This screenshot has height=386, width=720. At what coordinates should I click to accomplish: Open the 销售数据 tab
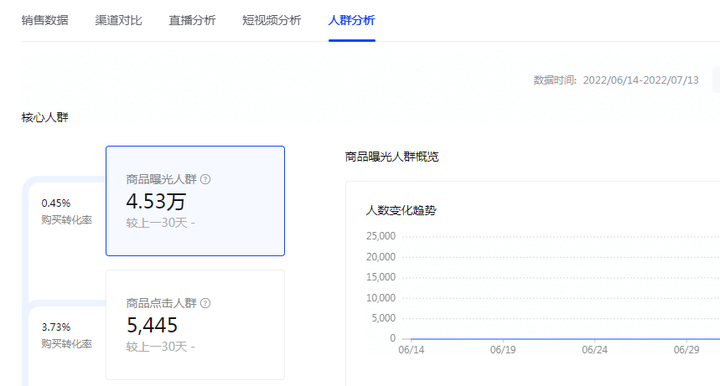(x=45, y=20)
